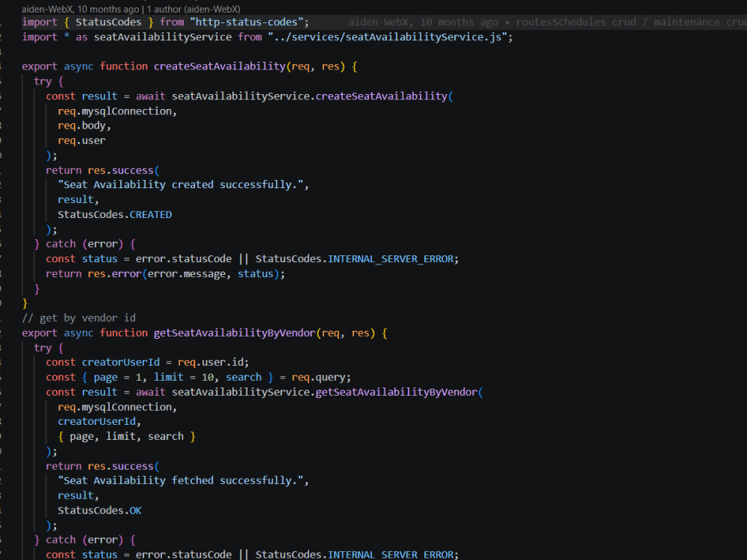
Task: Click the "{ page, limit, search }" argument
Action: pyautogui.click(x=127, y=436)
